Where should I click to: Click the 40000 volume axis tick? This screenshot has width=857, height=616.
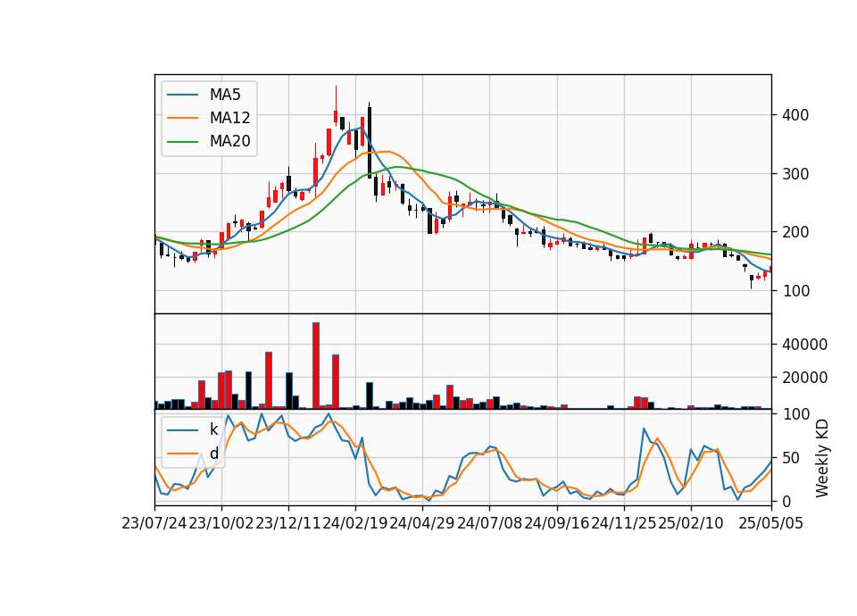[x=804, y=345]
